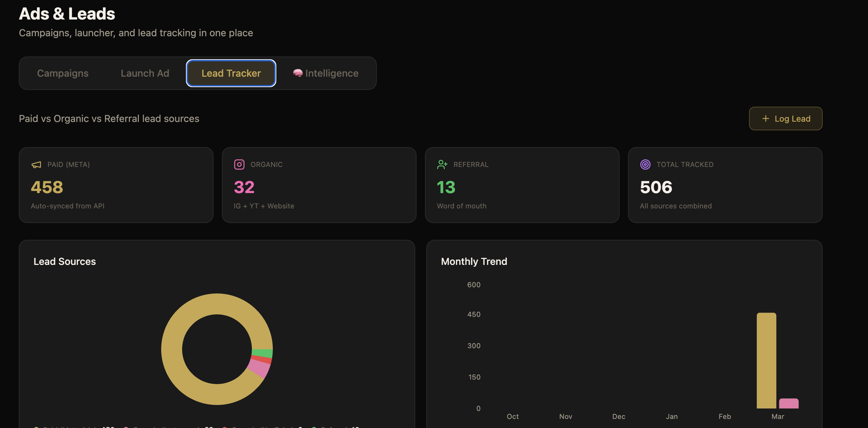868x428 pixels.
Task: Click the 'IG + YT + Website' text
Action: point(264,206)
